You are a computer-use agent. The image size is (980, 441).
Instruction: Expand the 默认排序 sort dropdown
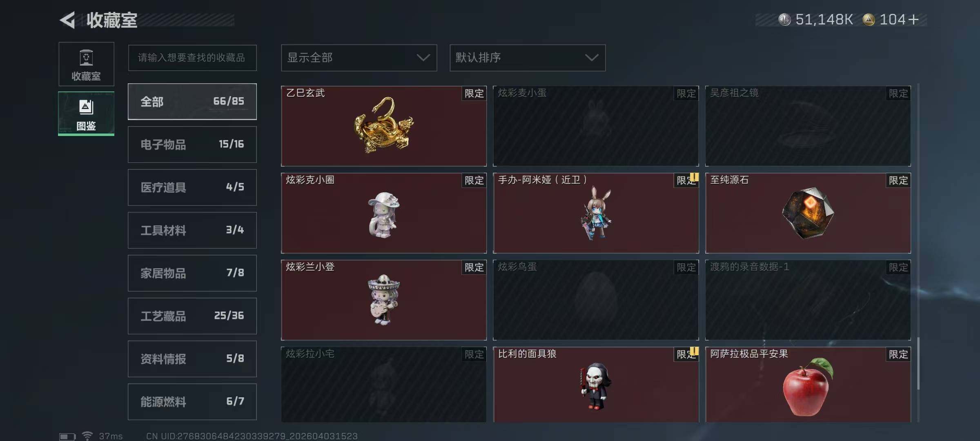pos(528,58)
